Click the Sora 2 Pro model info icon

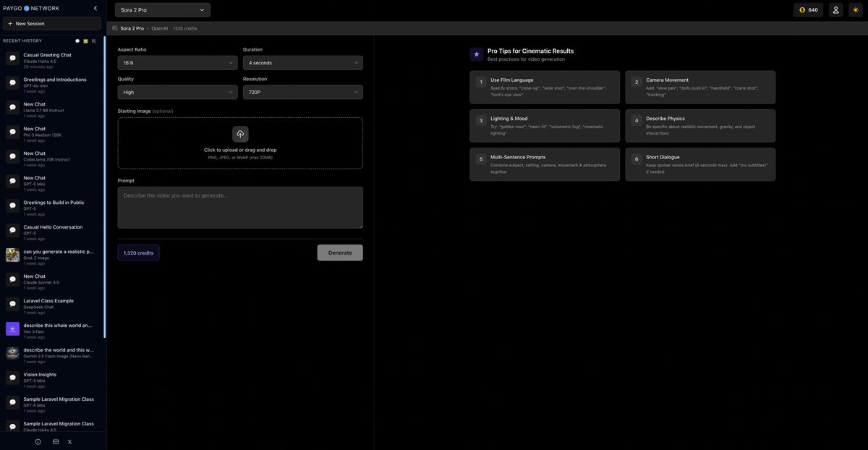tap(115, 28)
